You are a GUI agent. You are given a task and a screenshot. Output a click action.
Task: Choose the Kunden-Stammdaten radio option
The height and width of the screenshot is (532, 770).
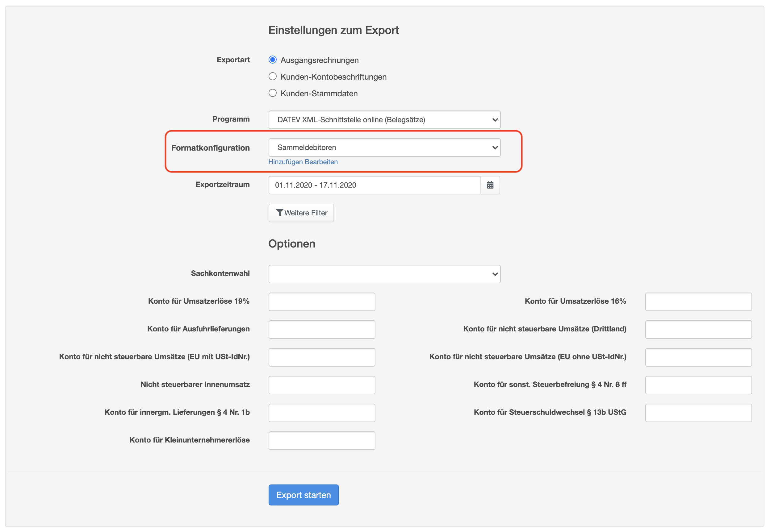point(272,93)
